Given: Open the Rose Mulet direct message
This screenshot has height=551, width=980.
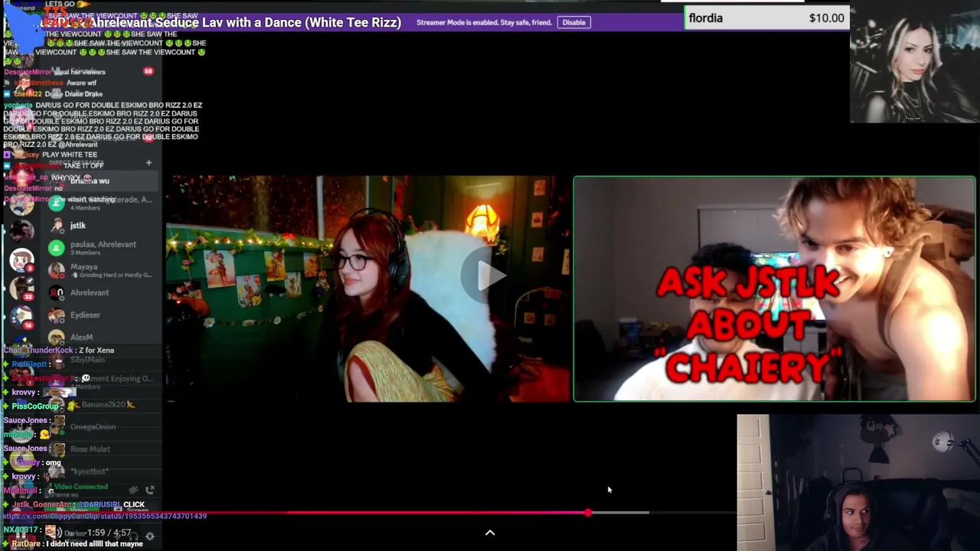Looking at the screenshot, I should 101,449.
